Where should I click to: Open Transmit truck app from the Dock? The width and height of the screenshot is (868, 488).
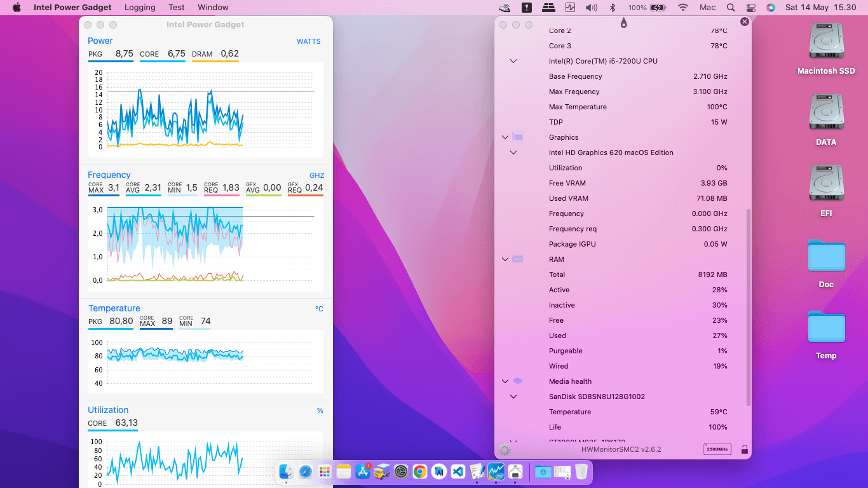[x=382, y=471]
